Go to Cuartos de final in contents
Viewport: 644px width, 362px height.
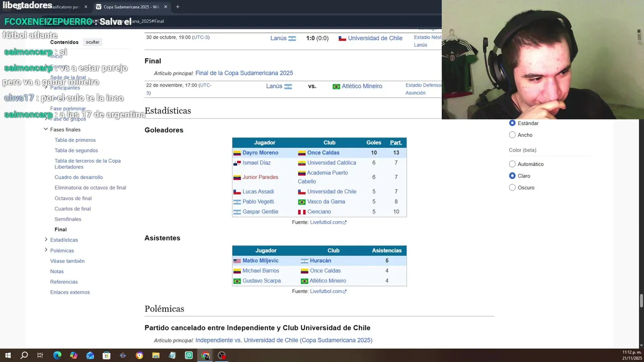coord(72,209)
